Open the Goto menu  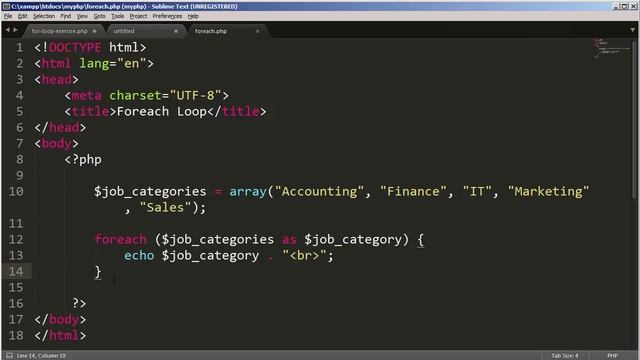tap(99, 16)
